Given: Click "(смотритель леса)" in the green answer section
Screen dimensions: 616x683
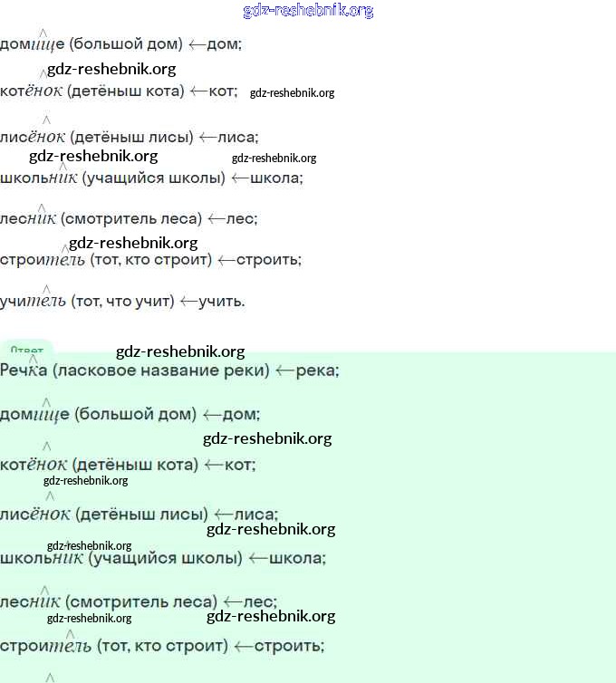Looking at the screenshot, I should pos(141,601).
